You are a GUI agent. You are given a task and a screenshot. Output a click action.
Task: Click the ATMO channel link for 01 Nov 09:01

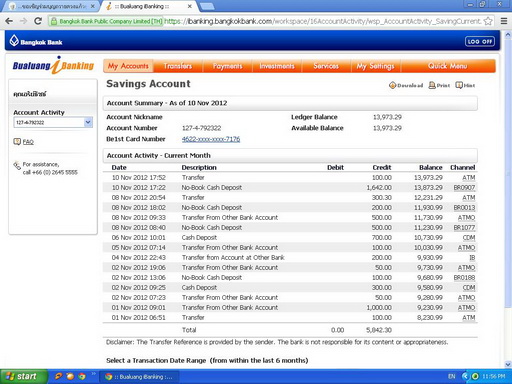467,308
